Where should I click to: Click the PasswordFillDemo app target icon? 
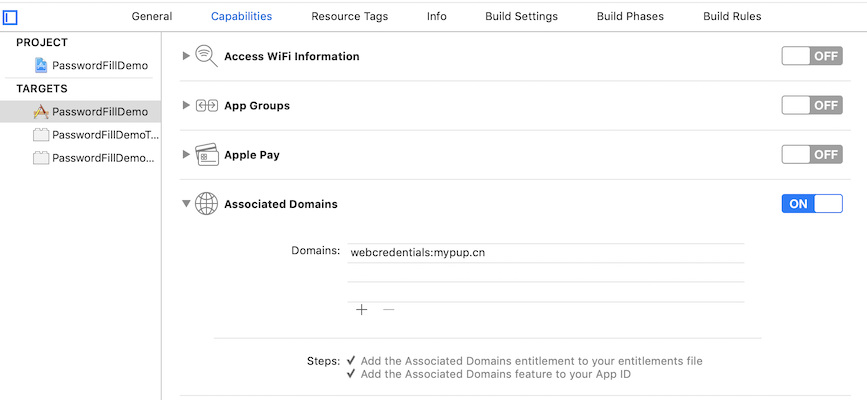pyautogui.click(x=41, y=112)
